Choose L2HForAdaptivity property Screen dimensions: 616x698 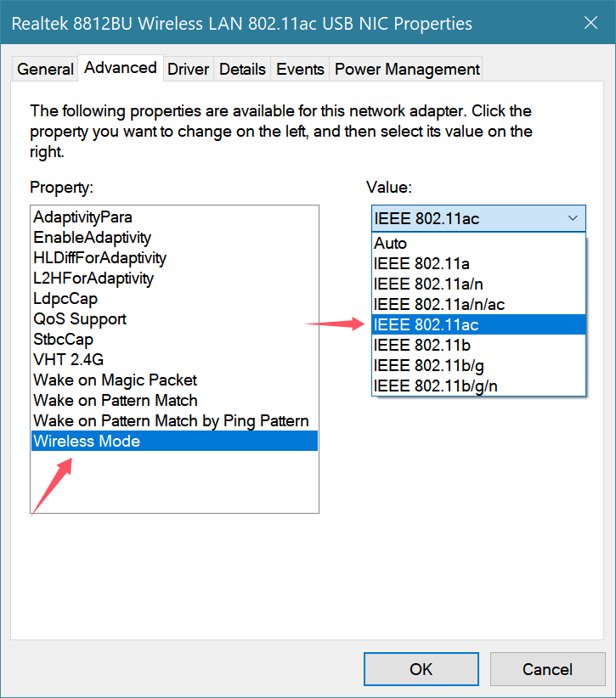tap(174, 279)
